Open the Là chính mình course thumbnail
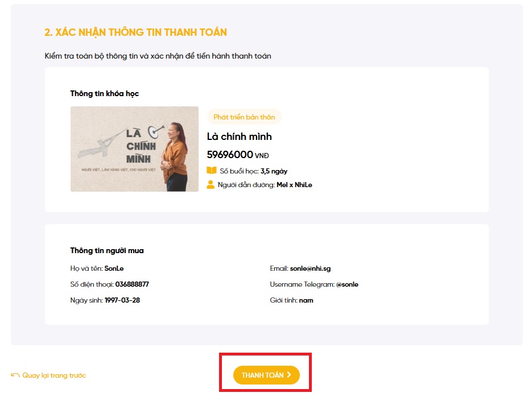The height and width of the screenshot is (401, 532). (x=134, y=149)
